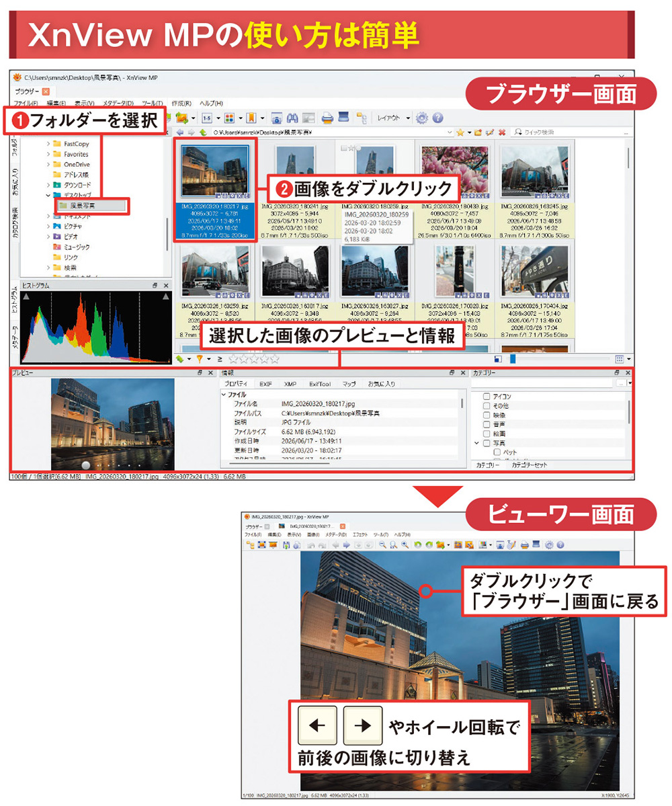This screenshot has width=672, height=806.
Task: Expand the ピクチャ folder tree node
Action: pos(48,226)
